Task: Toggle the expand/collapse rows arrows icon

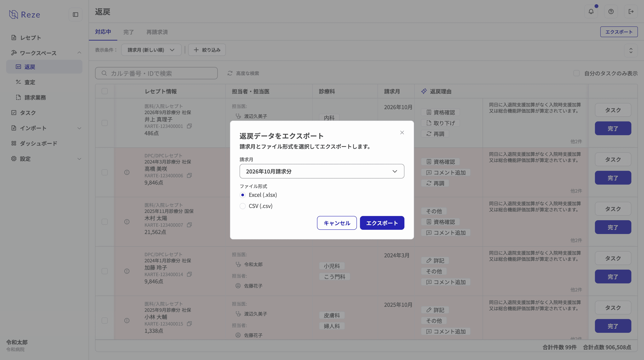Action: [x=631, y=51]
